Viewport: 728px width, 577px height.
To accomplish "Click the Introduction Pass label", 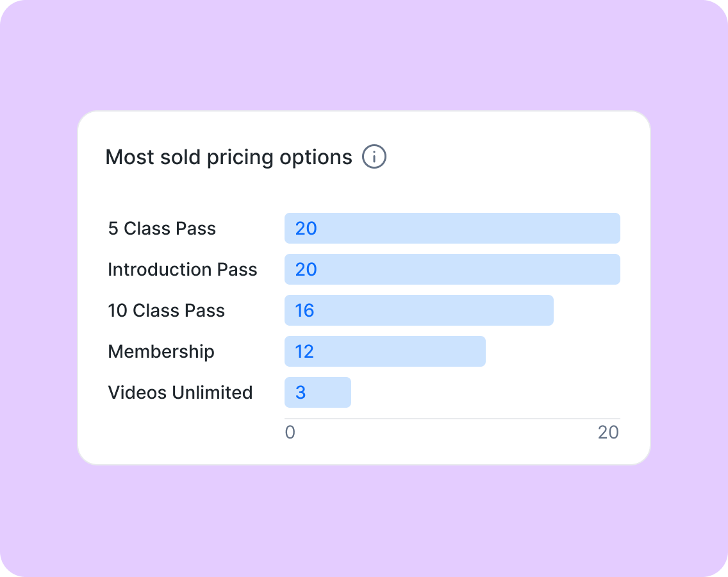I will 183,269.
